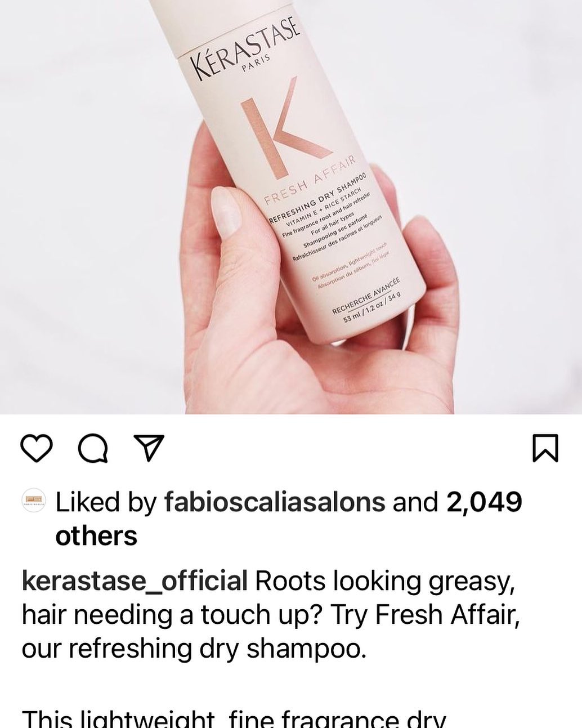Save the post with the bookmark icon
Viewport: 582px width, 728px height.
pos(545,448)
